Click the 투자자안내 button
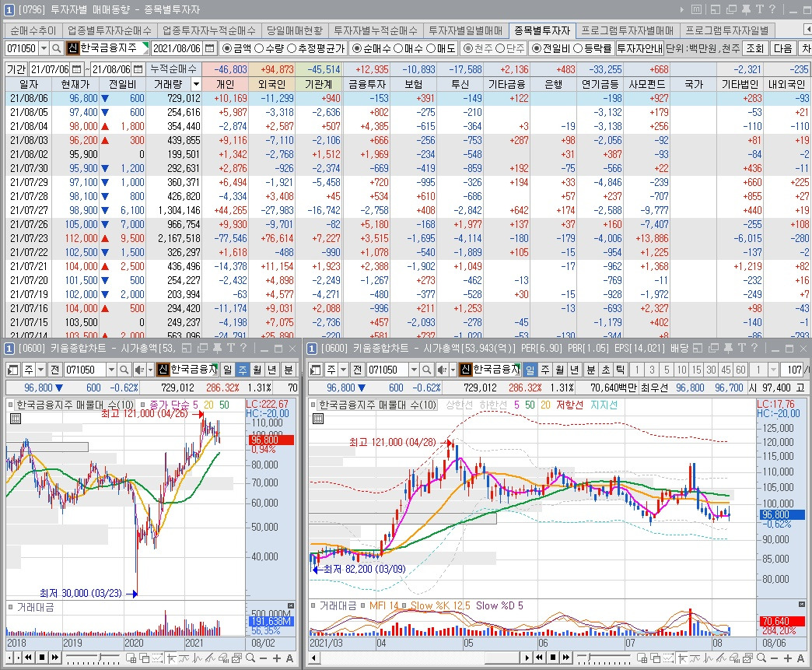This screenshot has height=670, width=812. (639, 48)
